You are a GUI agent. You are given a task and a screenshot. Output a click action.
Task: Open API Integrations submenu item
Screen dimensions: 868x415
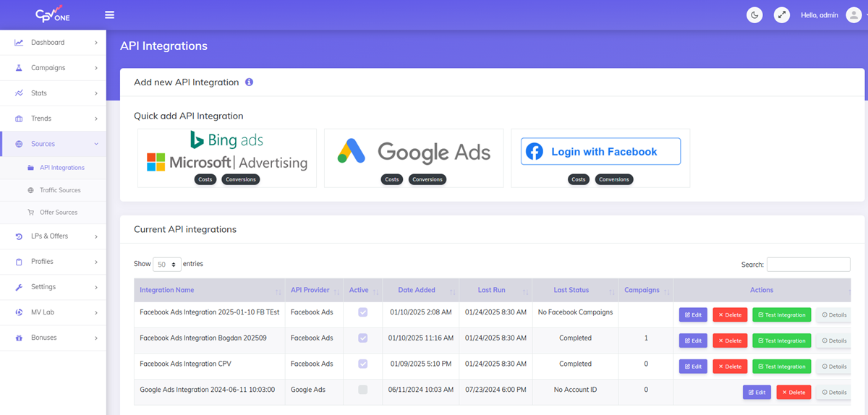click(54, 168)
